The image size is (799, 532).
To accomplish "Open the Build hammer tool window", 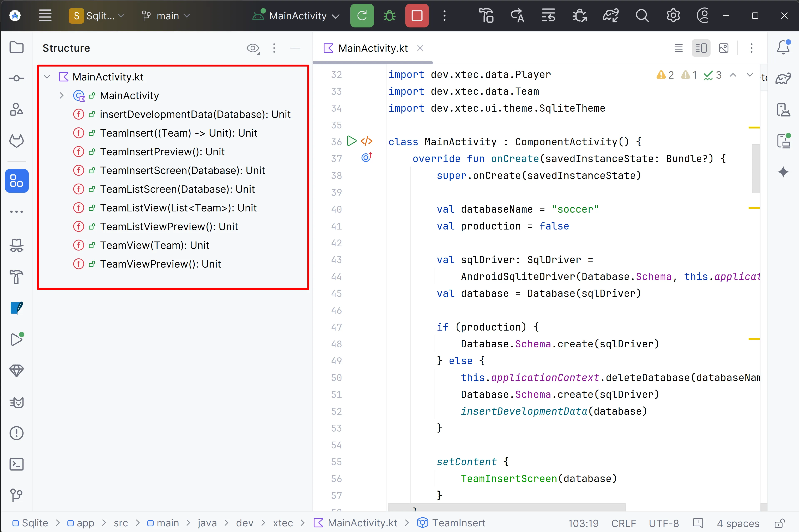I will pyautogui.click(x=16, y=277).
